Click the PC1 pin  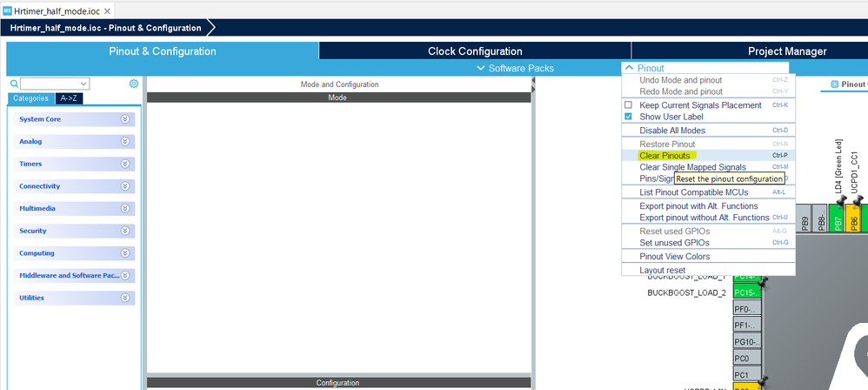click(x=747, y=375)
